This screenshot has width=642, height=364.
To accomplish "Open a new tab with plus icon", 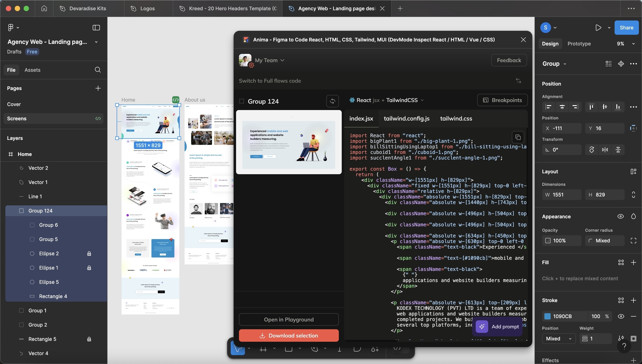I will (x=400, y=8).
